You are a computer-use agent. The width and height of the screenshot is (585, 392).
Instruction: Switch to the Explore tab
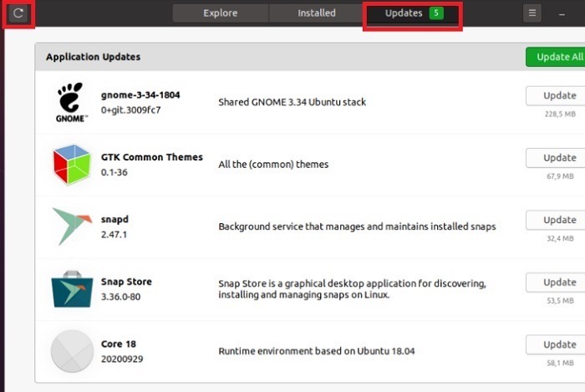(x=221, y=13)
